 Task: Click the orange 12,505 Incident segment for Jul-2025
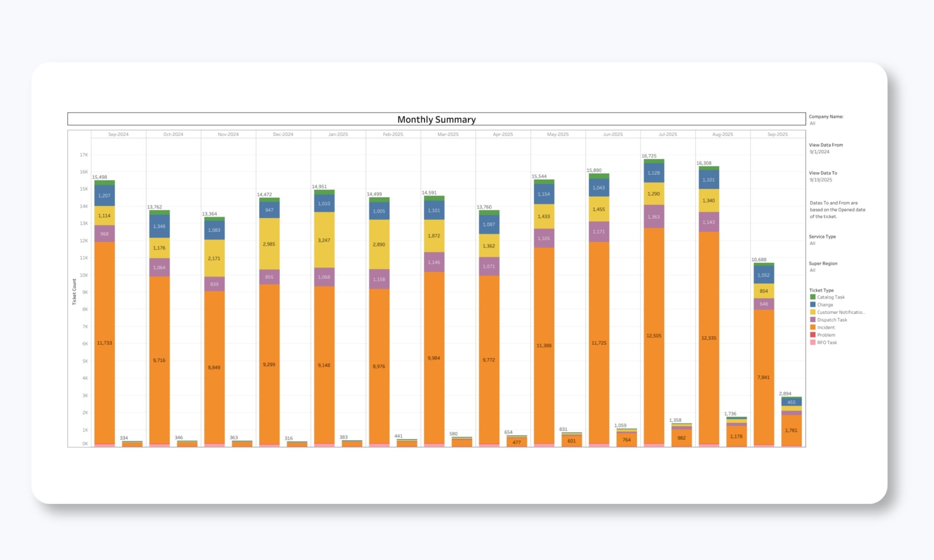coord(654,336)
